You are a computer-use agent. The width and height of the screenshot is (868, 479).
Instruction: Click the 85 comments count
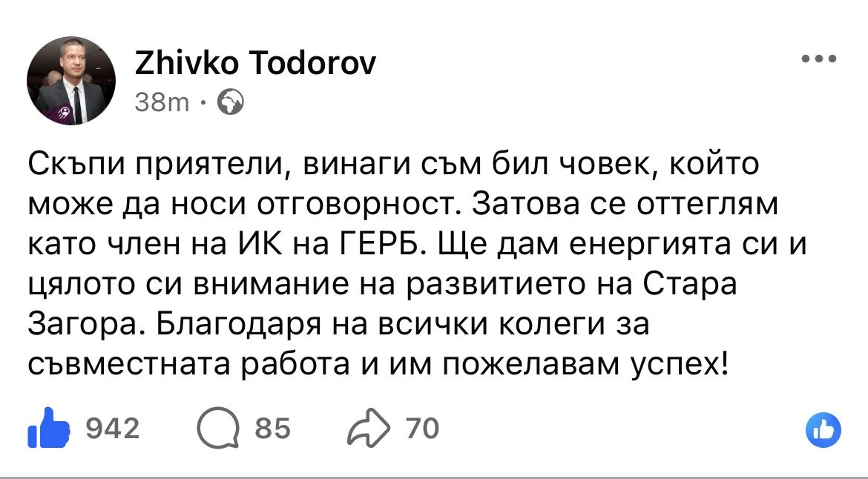(273, 428)
